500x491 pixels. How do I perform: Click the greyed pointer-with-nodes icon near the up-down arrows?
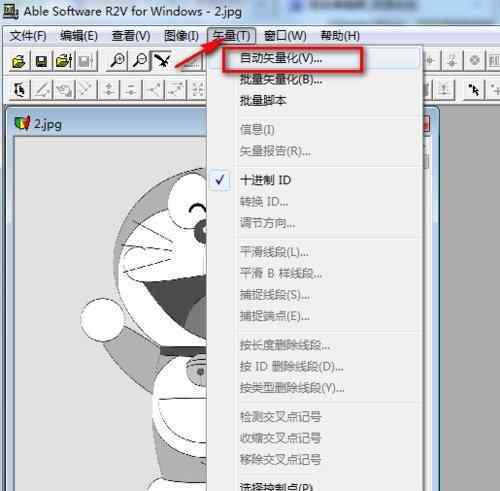coord(131,90)
